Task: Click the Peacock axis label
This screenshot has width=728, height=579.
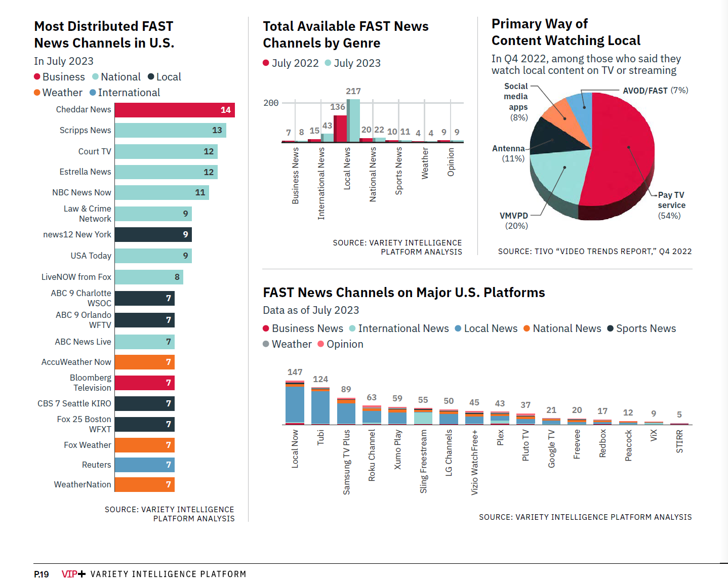Action: pyautogui.click(x=628, y=445)
